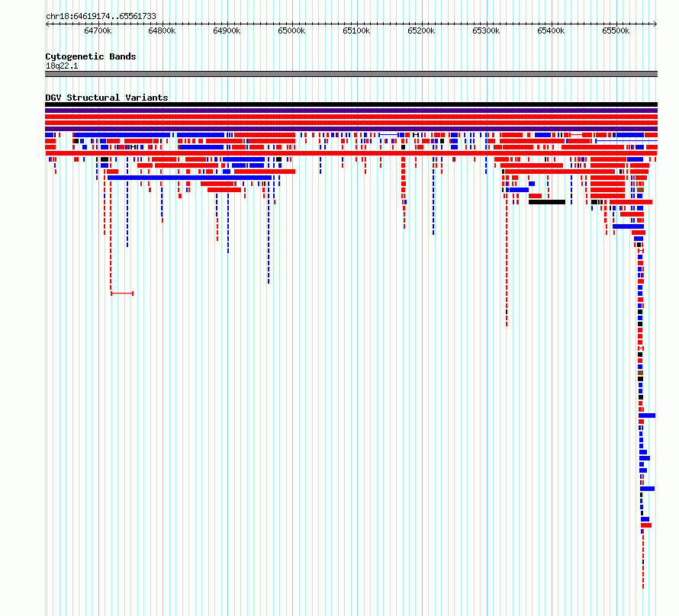Click the thin blue line variant near 65150k
Screen dimensions: 679x616
pyautogui.click(x=388, y=136)
